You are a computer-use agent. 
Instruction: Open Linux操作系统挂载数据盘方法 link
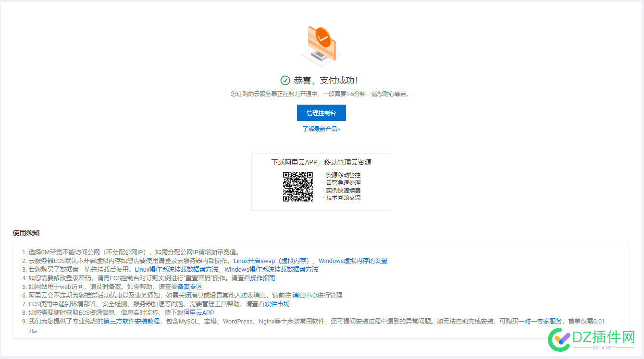[176, 270]
